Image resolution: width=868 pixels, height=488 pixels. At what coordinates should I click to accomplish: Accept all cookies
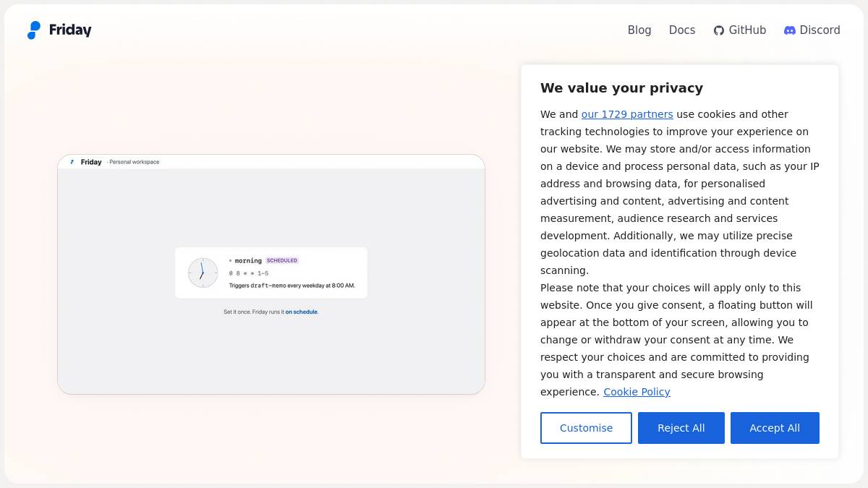[775, 428]
